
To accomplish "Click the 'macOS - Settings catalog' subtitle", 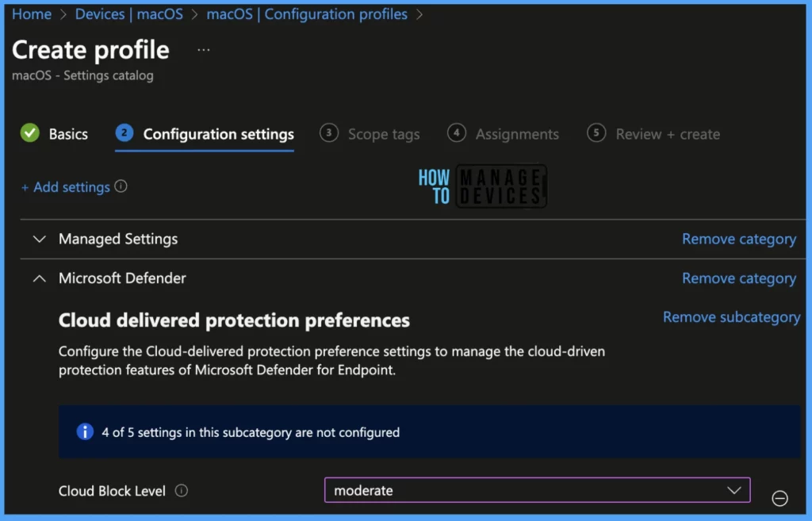I will 82,75.
